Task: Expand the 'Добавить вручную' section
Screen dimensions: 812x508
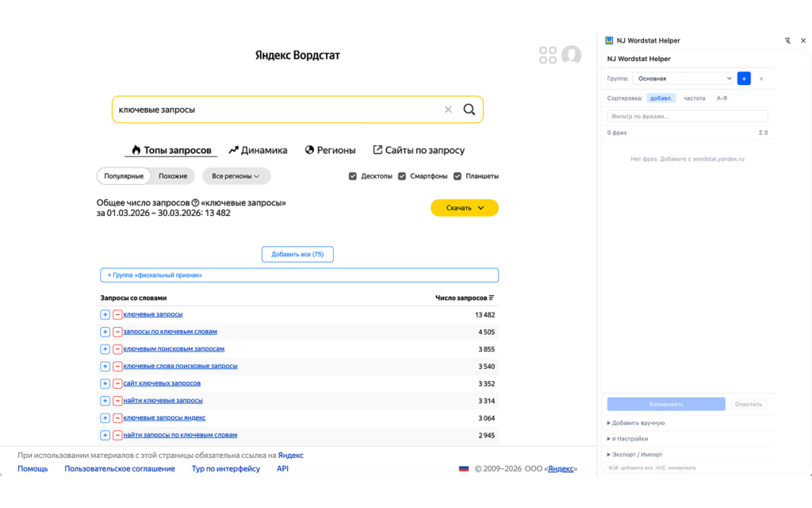Action: pos(637,423)
